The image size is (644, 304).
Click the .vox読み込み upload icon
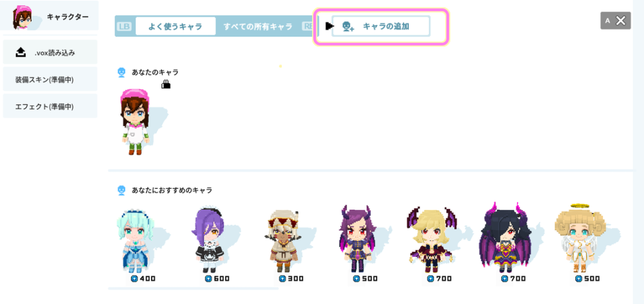coord(20,52)
